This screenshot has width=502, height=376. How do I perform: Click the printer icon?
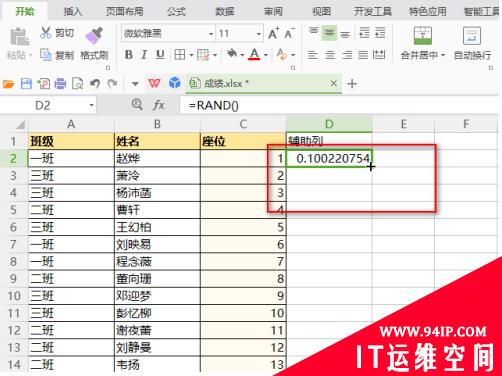click(60, 83)
